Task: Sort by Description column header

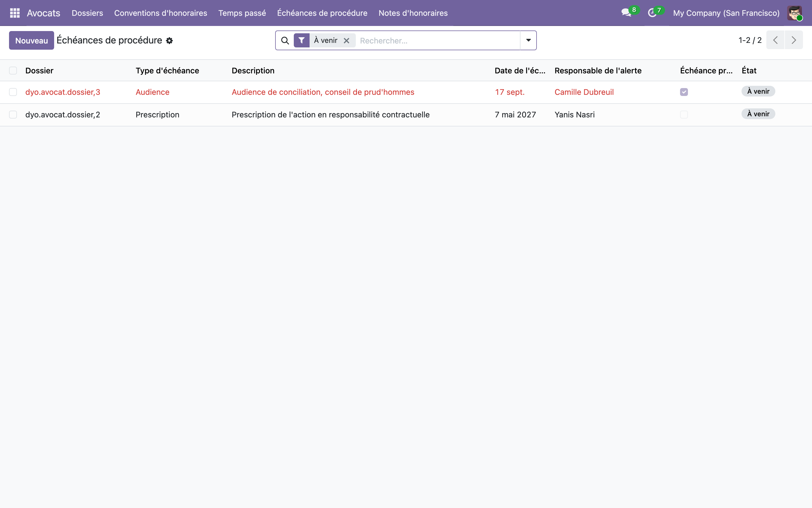Action: click(x=253, y=71)
